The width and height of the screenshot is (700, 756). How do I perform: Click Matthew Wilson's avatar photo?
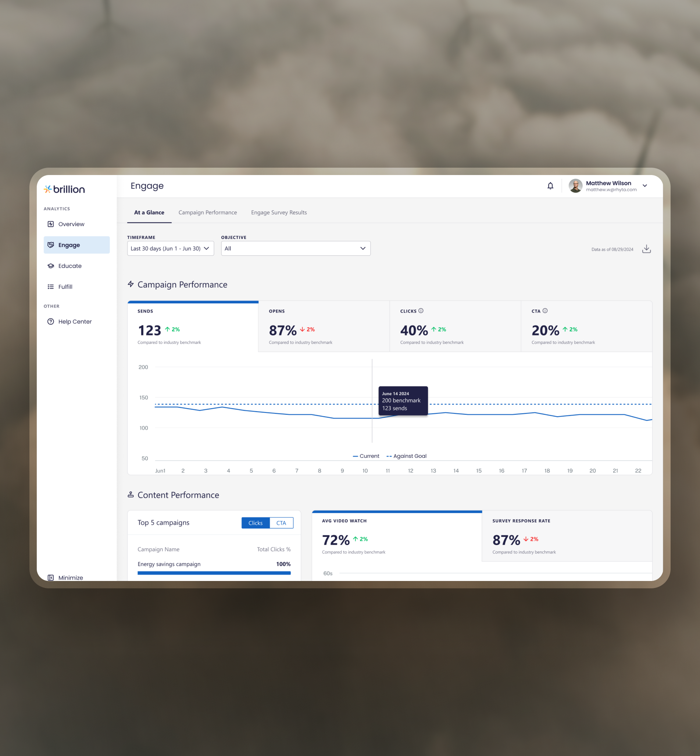575,186
